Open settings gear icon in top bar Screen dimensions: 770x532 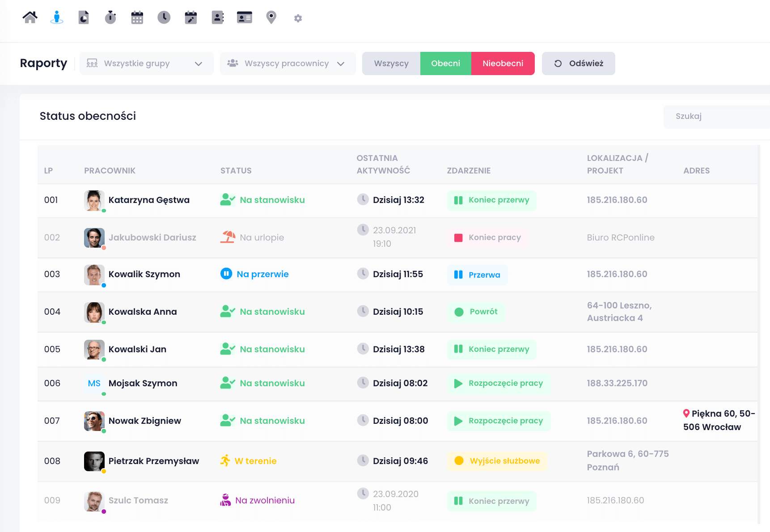(x=298, y=18)
